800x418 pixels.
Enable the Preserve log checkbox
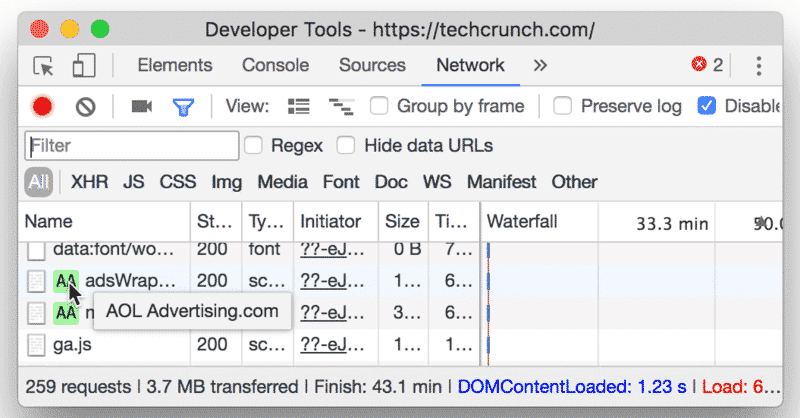pyautogui.click(x=564, y=106)
